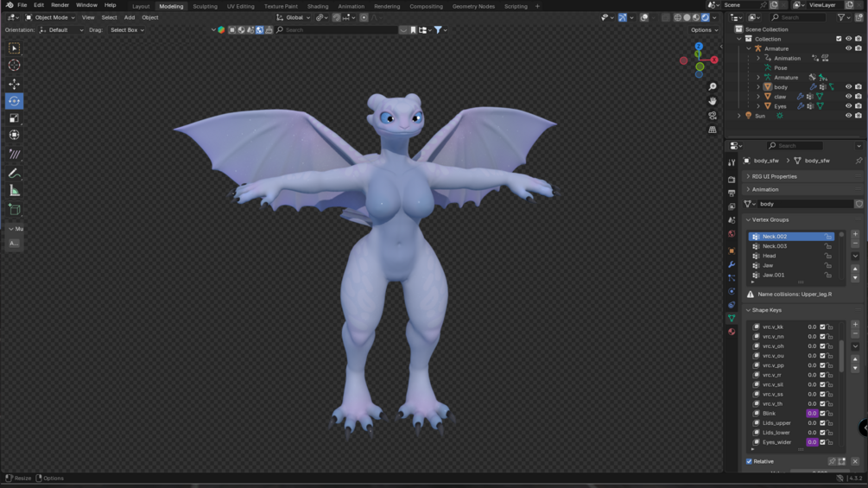Expand the Sun item in outliner
This screenshot has width=868, height=488.
click(739, 116)
